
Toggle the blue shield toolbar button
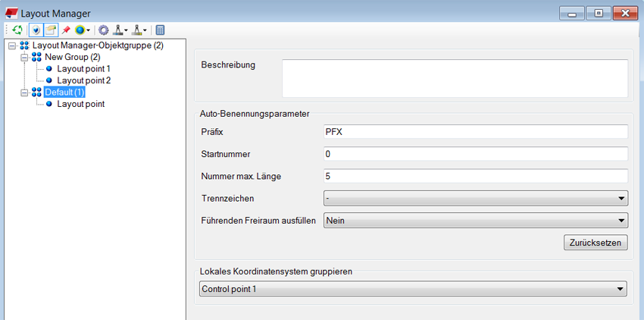click(x=35, y=30)
